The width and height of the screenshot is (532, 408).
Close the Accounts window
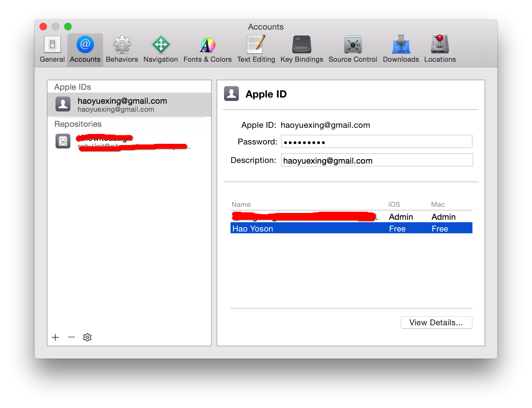coord(43,27)
